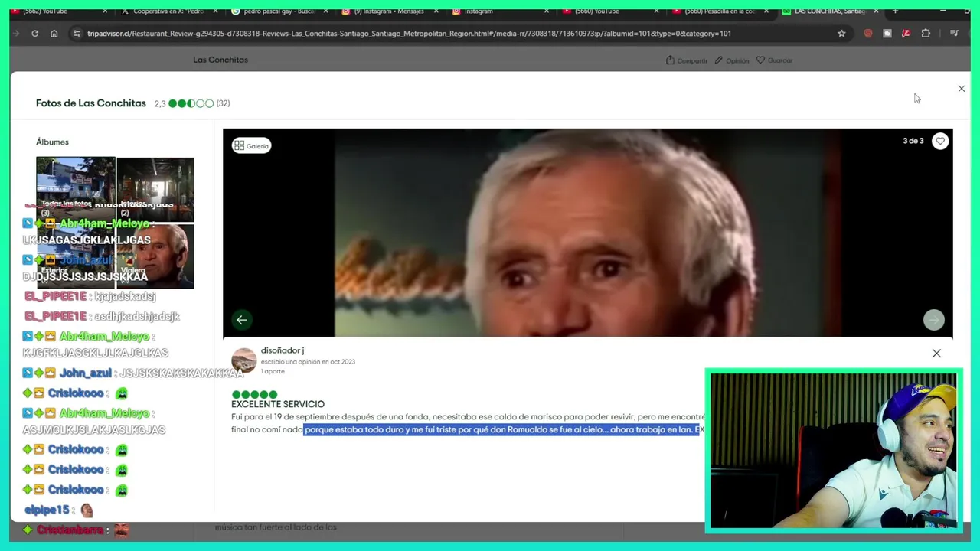The image size is (980, 551).
Task: Open the Galería grid view
Action: click(x=252, y=145)
